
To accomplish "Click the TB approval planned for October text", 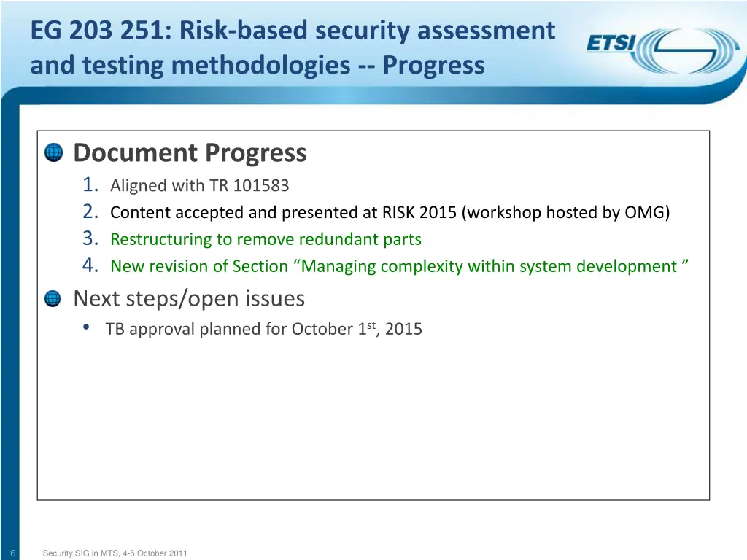I will pos(263,329).
